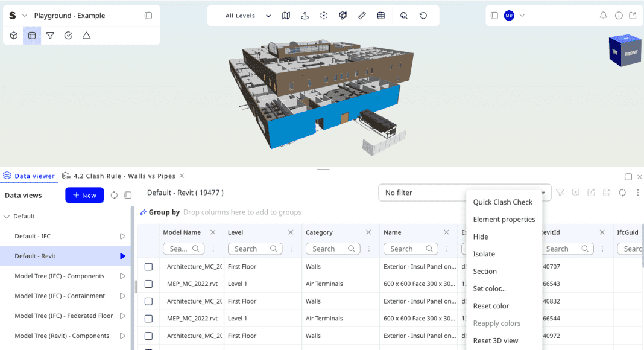
Task: Open the filter funnel tool in left toolbar
Action: point(50,36)
